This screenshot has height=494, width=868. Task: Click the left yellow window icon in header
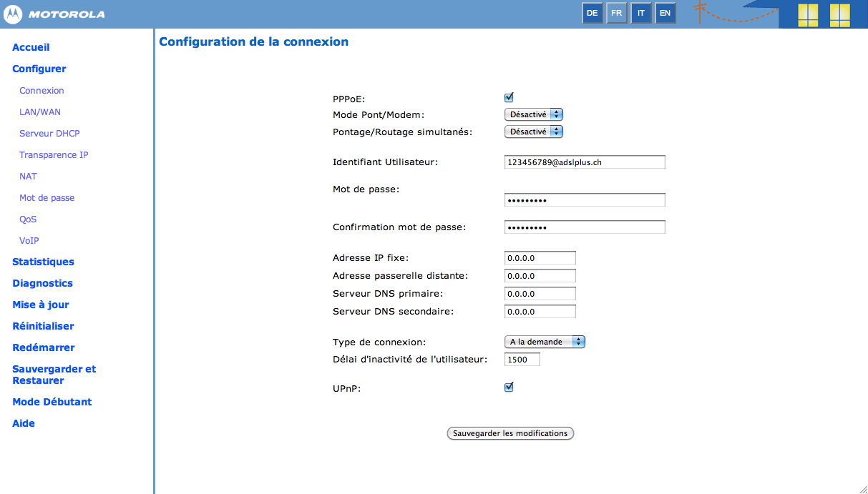[x=808, y=14]
